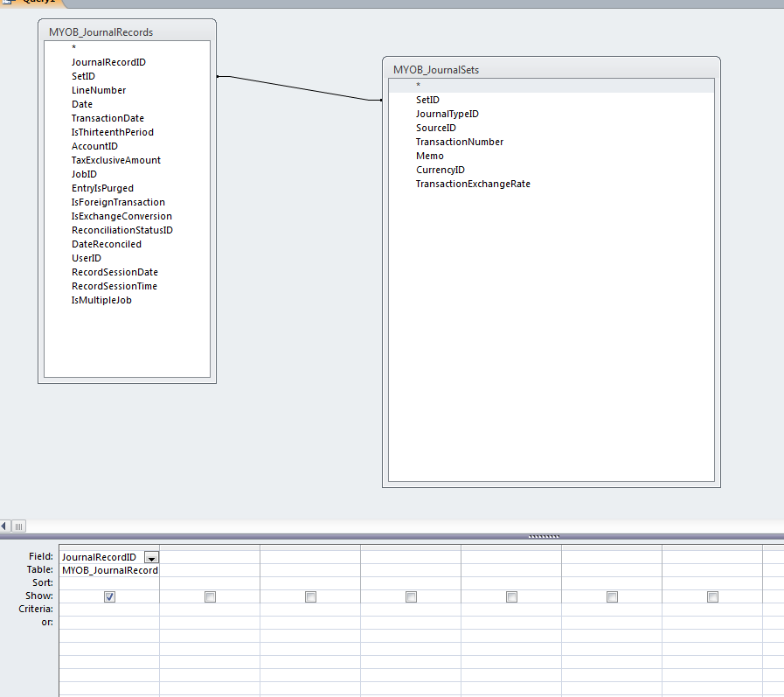This screenshot has width=784, height=697.
Task: Tick the Show checkbox in the sixth grid column
Action: pyautogui.click(x=612, y=597)
